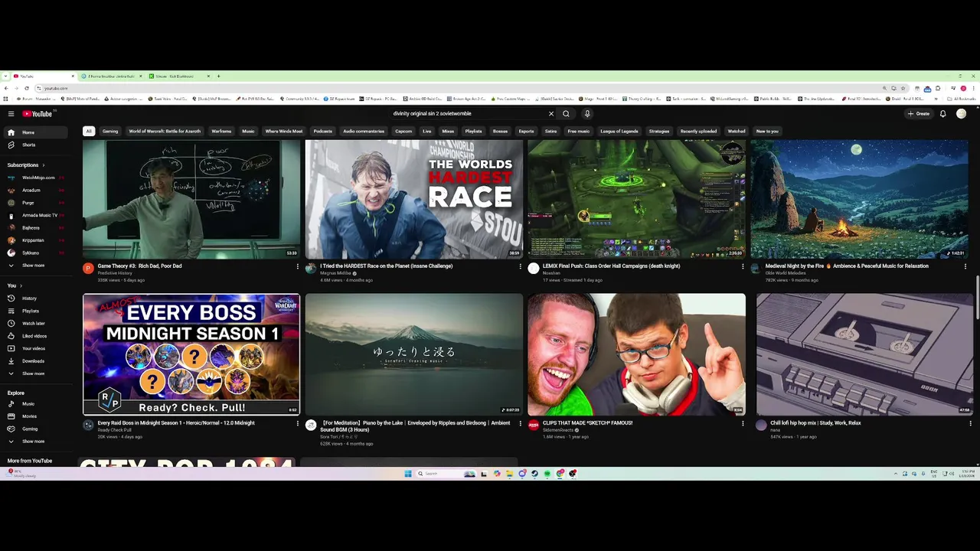Select Recently uploaded filter chip
Screen dimensions: 980x551
point(698,131)
